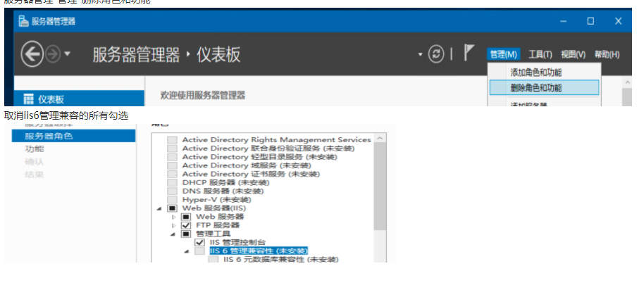Open the 工具(T) menu
Viewport: 644px width, 297px height.
[x=540, y=54]
